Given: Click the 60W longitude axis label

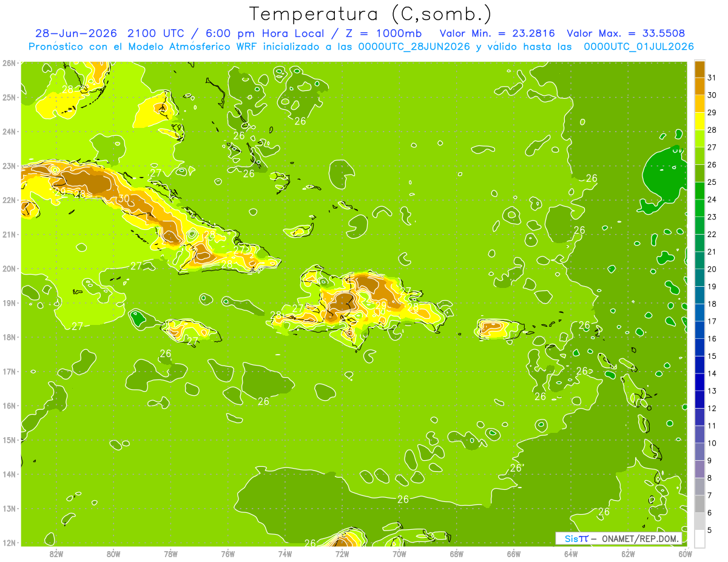Looking at the screenshot, I should coord(685,554).
